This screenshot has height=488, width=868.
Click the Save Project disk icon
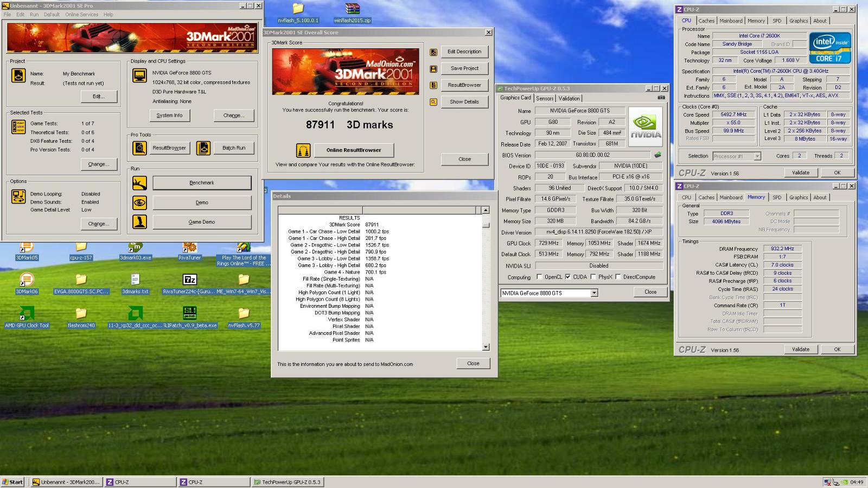[x=433, y=69]
